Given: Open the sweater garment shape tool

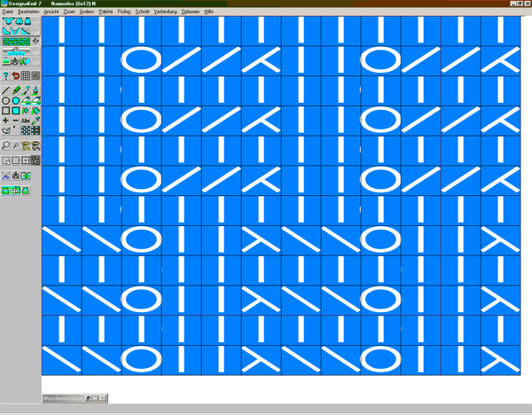Looking at the screenshot, I should 8,21.
